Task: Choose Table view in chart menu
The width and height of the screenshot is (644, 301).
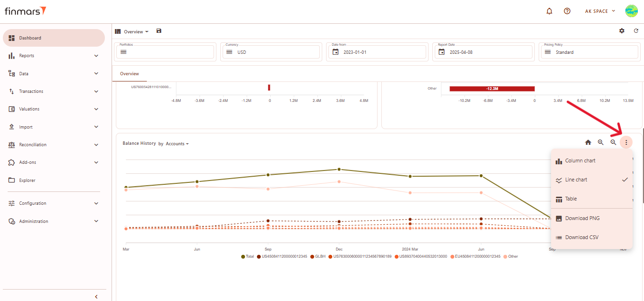Action: [571, 199]
